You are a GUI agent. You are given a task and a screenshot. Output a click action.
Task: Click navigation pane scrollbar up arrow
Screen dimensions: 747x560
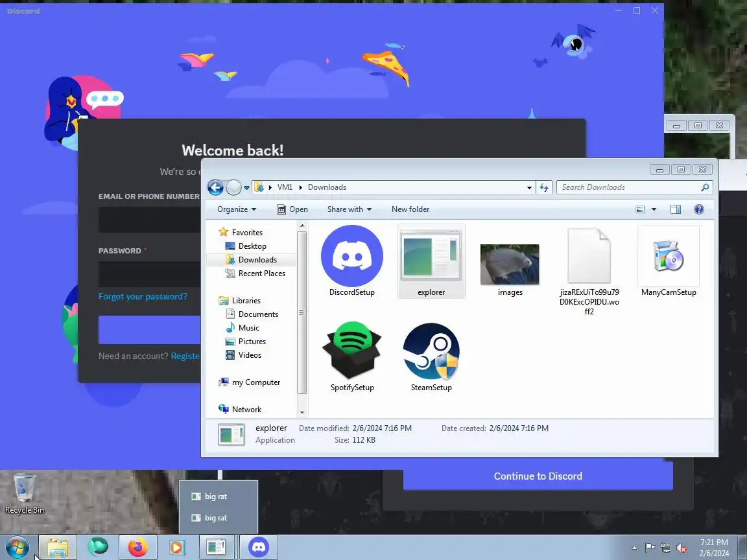(302, 226)
